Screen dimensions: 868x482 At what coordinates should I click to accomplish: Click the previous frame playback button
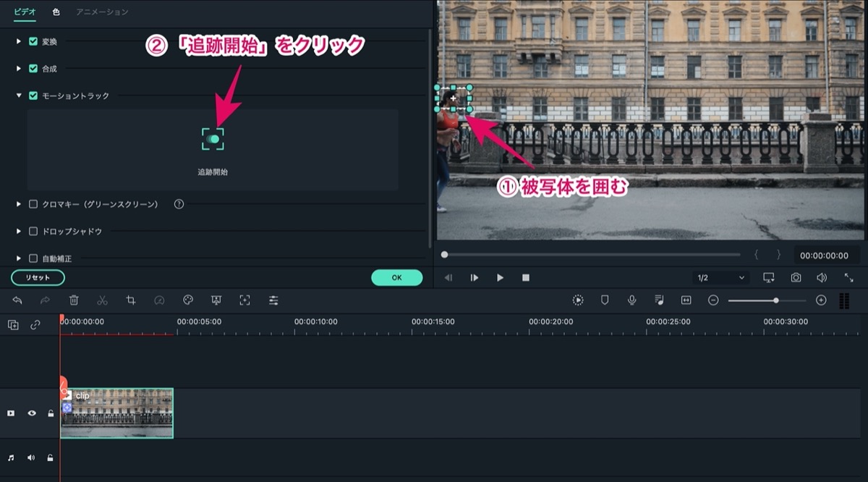448,278
